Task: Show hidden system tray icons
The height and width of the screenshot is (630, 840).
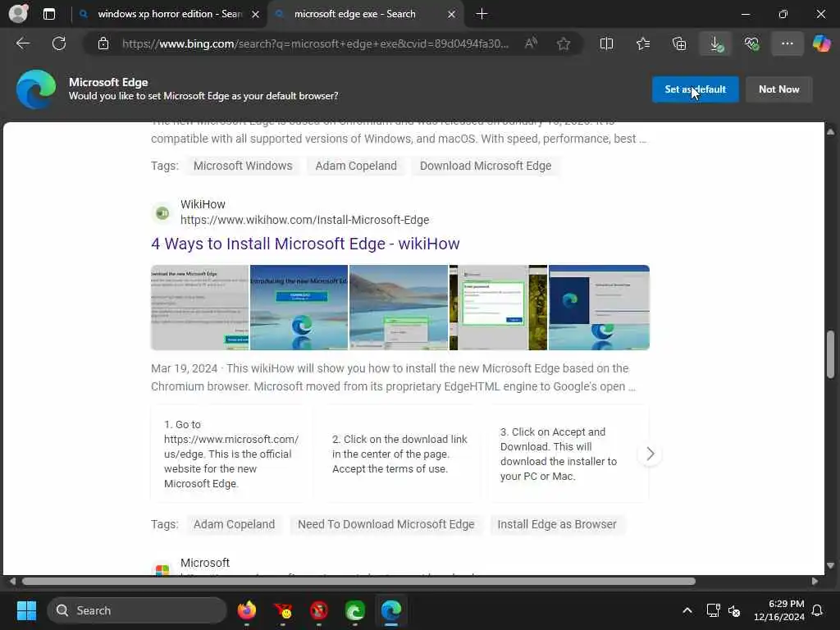Action: (687, 610)
